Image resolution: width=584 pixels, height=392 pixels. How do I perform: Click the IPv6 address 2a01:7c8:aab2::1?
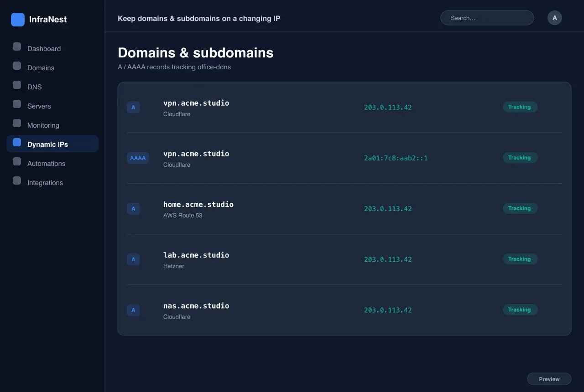click(x=396, y=158)
